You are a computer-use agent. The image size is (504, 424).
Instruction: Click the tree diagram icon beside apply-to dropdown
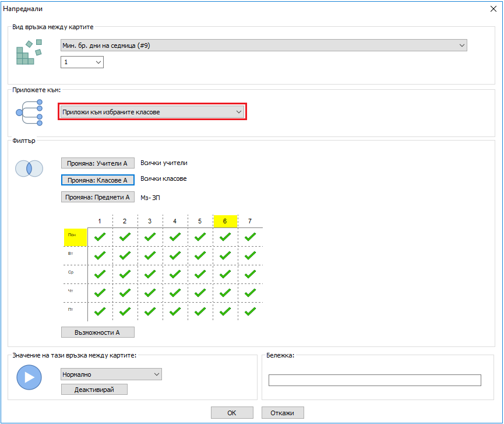(30, 111)
